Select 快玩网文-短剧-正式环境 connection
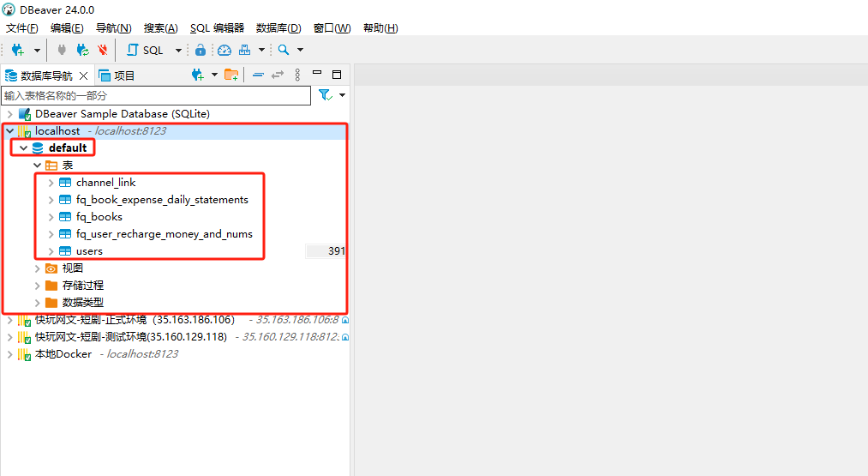The image size is (868, 476). pyautogui.click(x=135, y=320)
